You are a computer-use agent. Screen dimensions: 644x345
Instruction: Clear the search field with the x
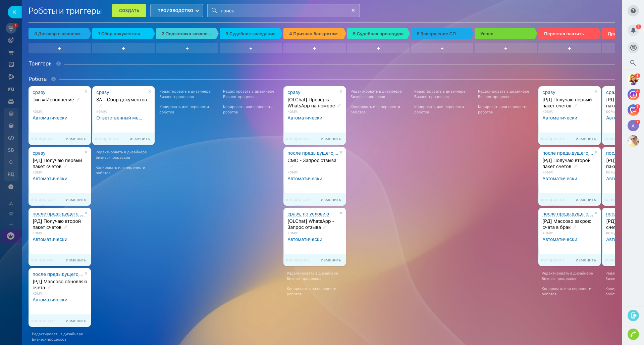(353, 10)
